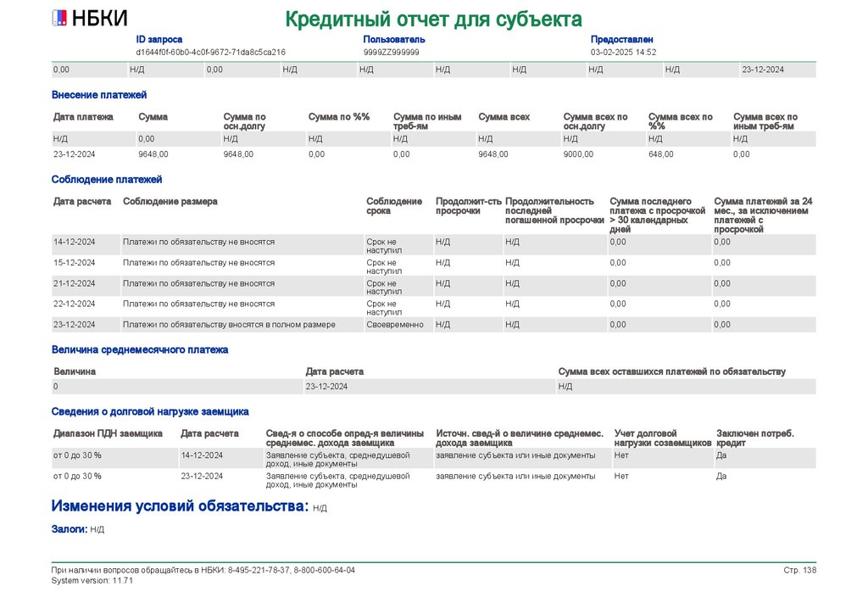Click the "Предоставлен" label
Screen dimensions: 868x614
(621, 39)
